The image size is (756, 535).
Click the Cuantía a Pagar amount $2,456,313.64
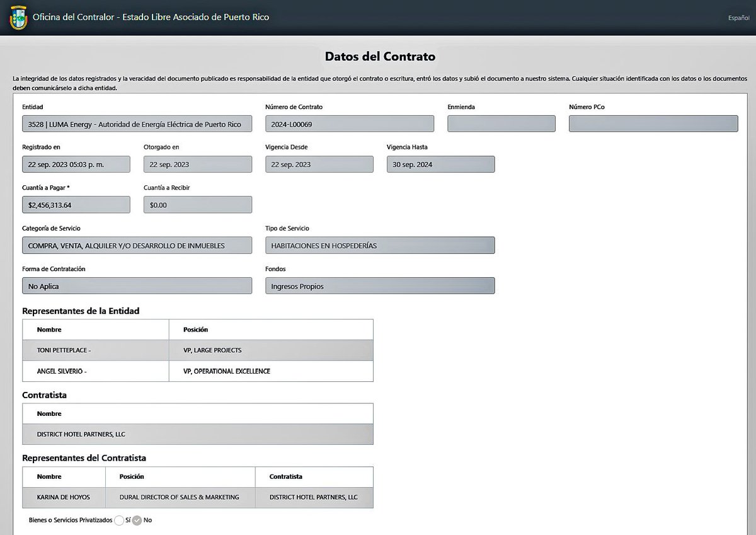tap(76, 205)
